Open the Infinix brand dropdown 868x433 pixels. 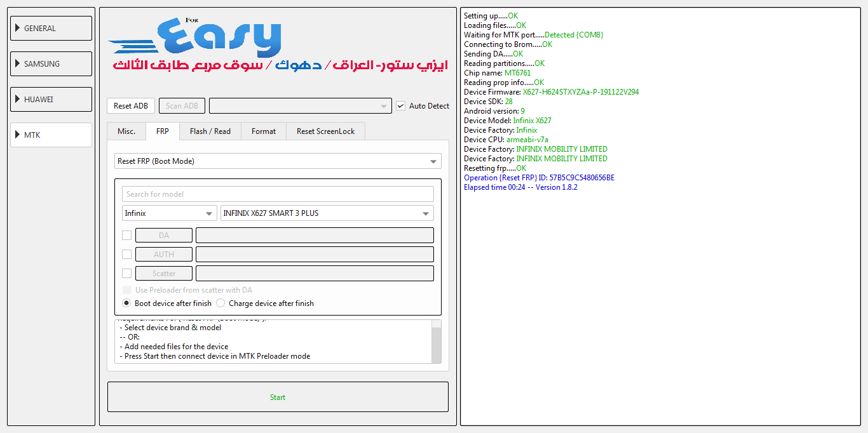[x=169, y=213]
